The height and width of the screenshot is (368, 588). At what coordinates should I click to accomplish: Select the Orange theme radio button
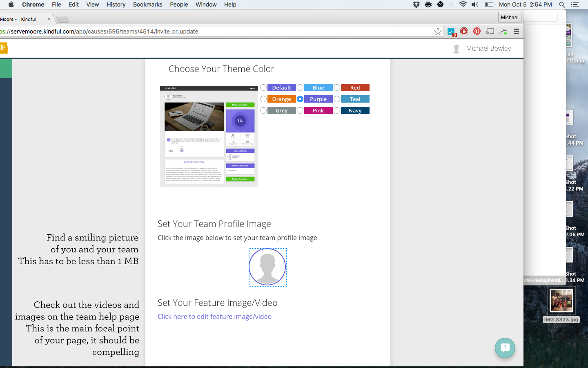click(x=263, y=99)
